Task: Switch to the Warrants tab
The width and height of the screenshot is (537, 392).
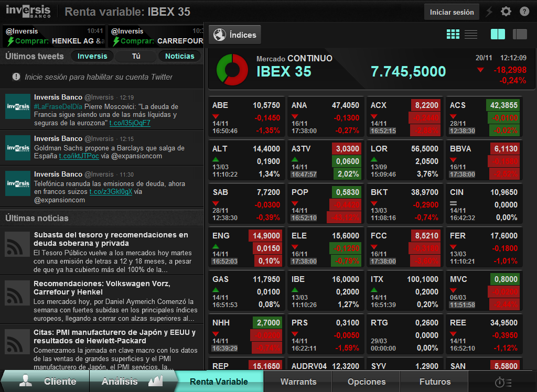Action: tap(298, 382)
